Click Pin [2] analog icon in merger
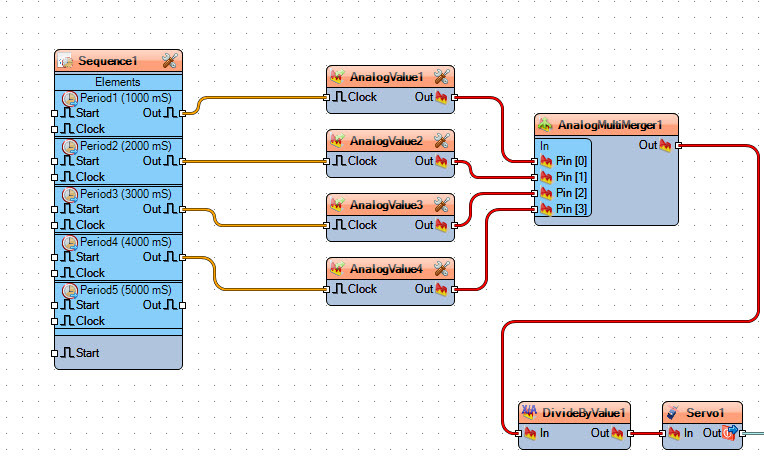 [546, 193]
